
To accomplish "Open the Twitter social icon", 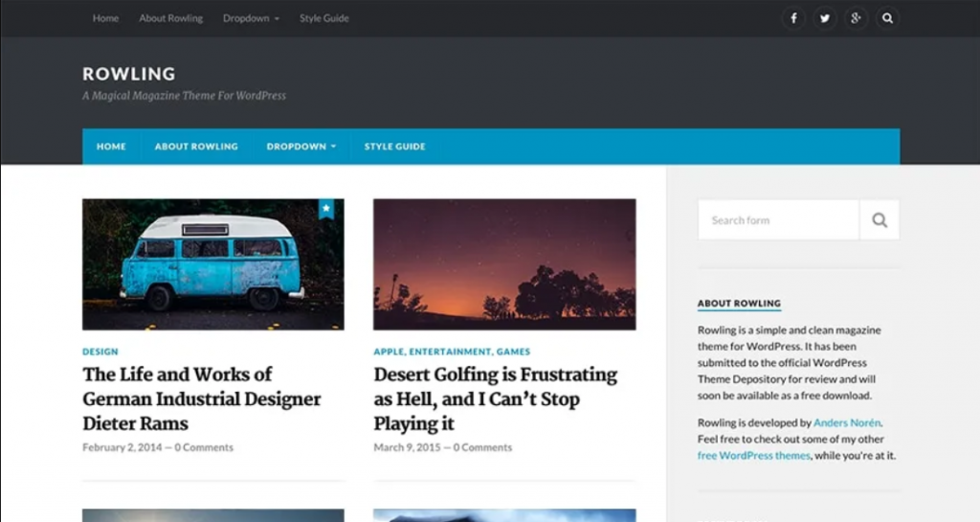I will point(824,18).
